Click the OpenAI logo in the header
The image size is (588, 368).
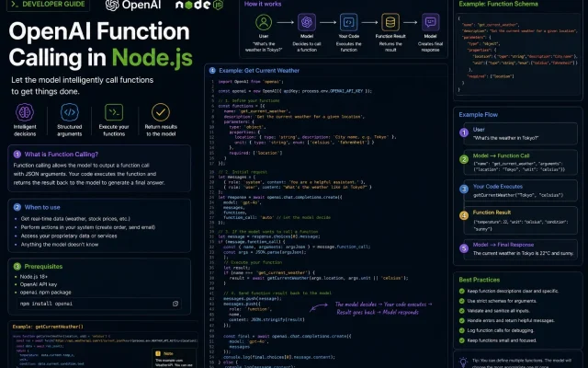(133, 5)
